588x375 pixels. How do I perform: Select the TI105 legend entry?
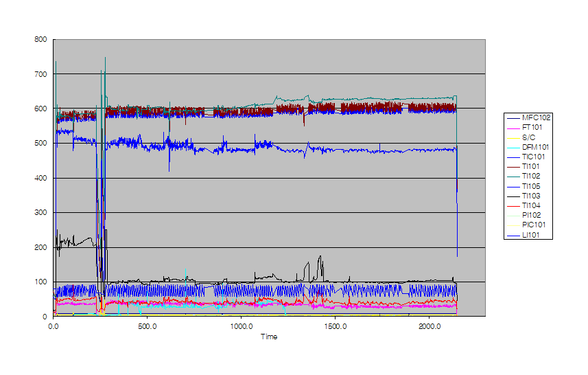(x=524, y=186)
